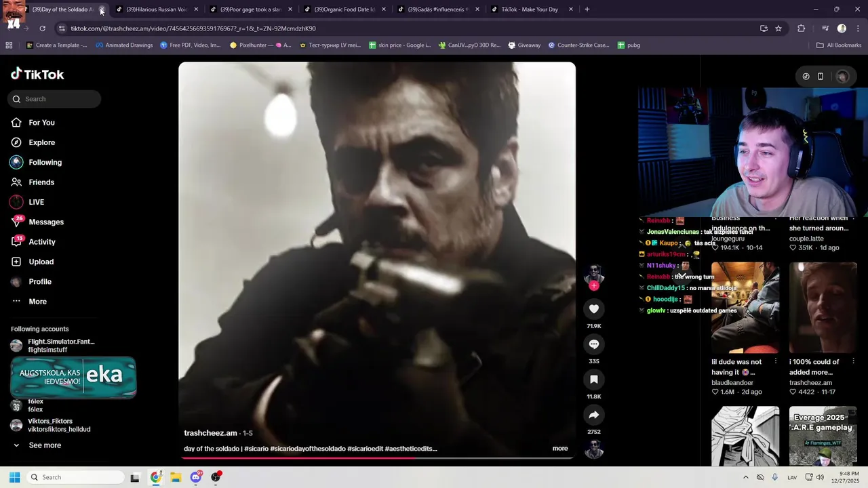Open the Chrome profile avatar

(842, 28)
